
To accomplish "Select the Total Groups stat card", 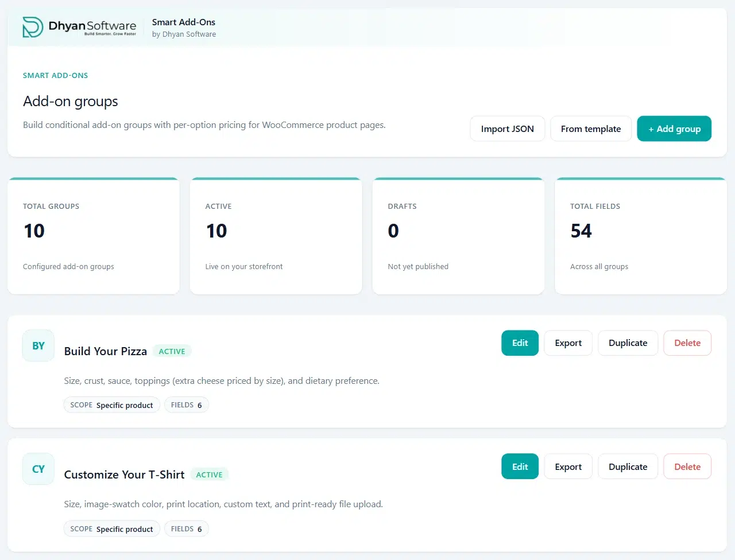I will coord(94,236).
